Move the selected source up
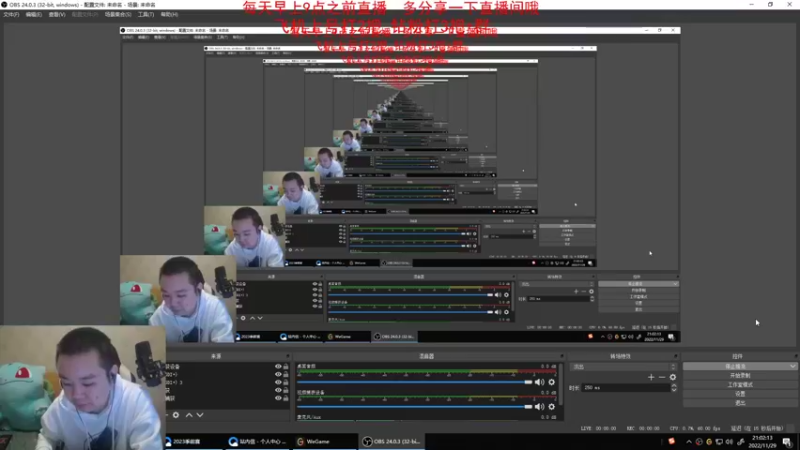Image resolution: width=800 pixels, height=450 pixels. pyautogui.click(x=189, y=415)
